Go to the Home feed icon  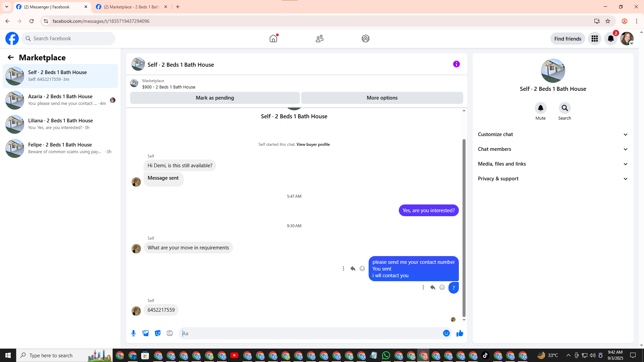click(x=273, y=39)
